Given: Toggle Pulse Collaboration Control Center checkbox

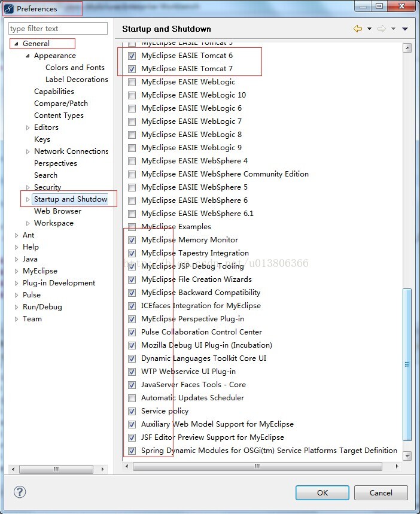Looking at the screenshot, I should tap(132, 332).
